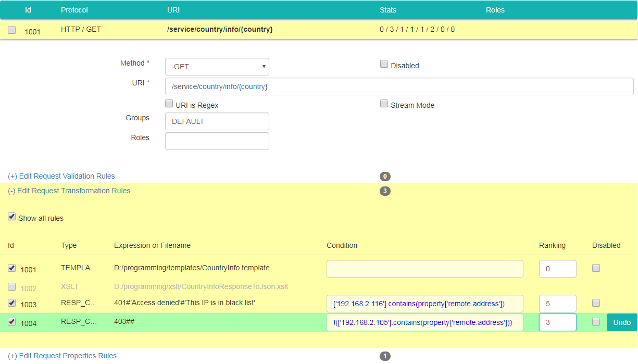The height and width of the screenshot is (364, 638).
Task: Click the empty Condition field of rule 1001
Action: click(x=424, y=269)
